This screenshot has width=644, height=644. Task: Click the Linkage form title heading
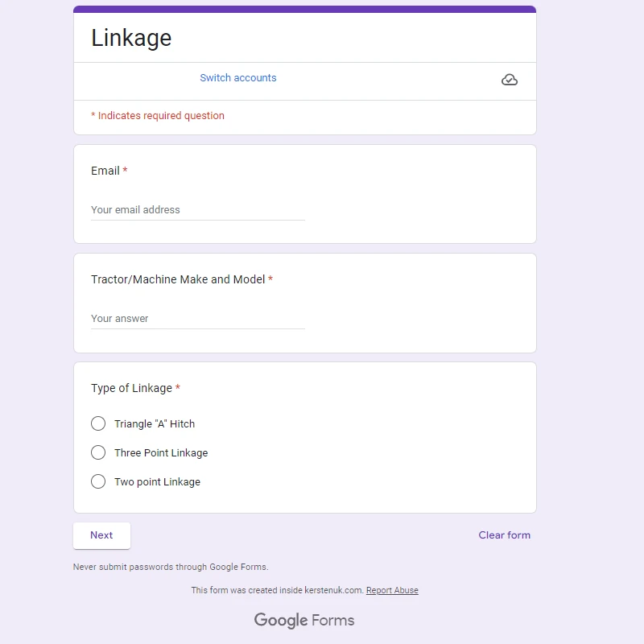[131, 38]
